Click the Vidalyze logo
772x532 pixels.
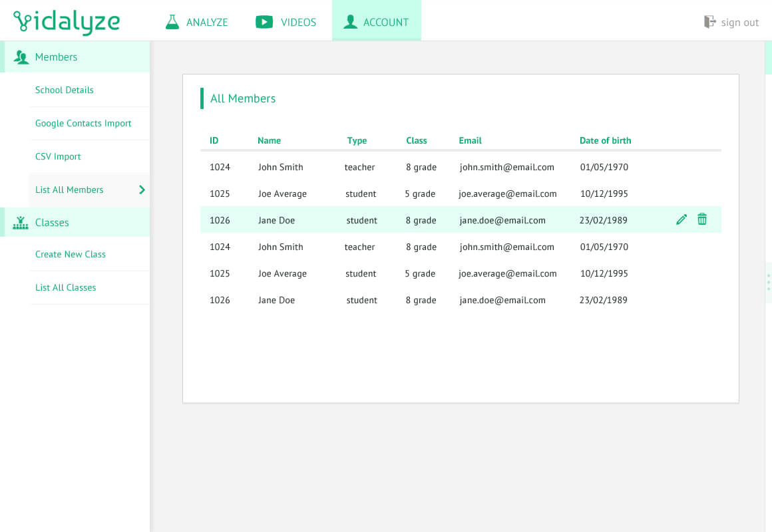tap(67, 22)
